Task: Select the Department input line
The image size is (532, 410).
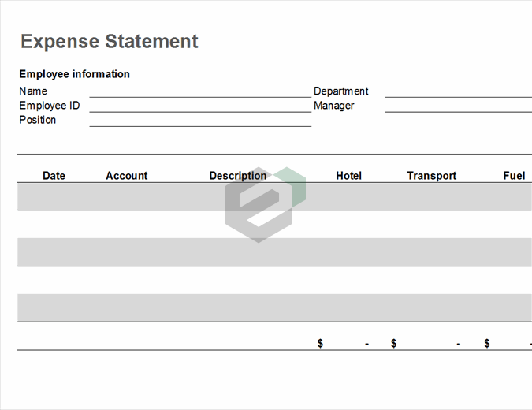Action: [x=458, y=91]
